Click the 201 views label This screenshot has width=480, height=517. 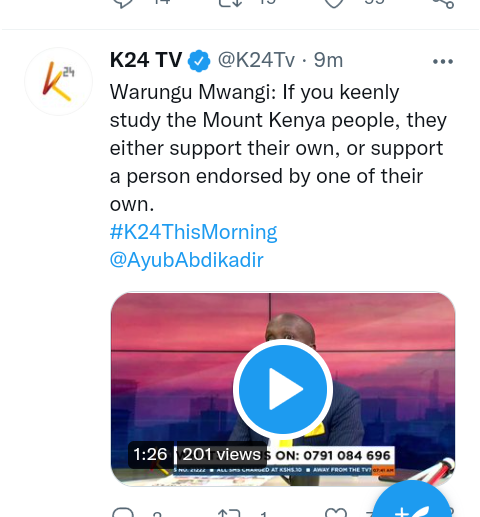pyautogui.click(x=222, y=454)
